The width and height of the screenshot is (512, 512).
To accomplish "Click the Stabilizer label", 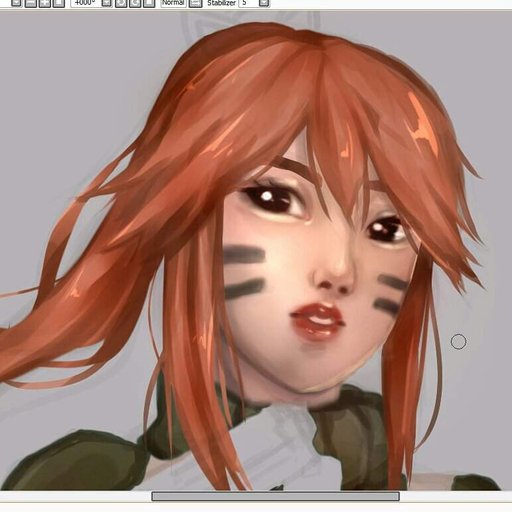I will (x=221, y=3).
